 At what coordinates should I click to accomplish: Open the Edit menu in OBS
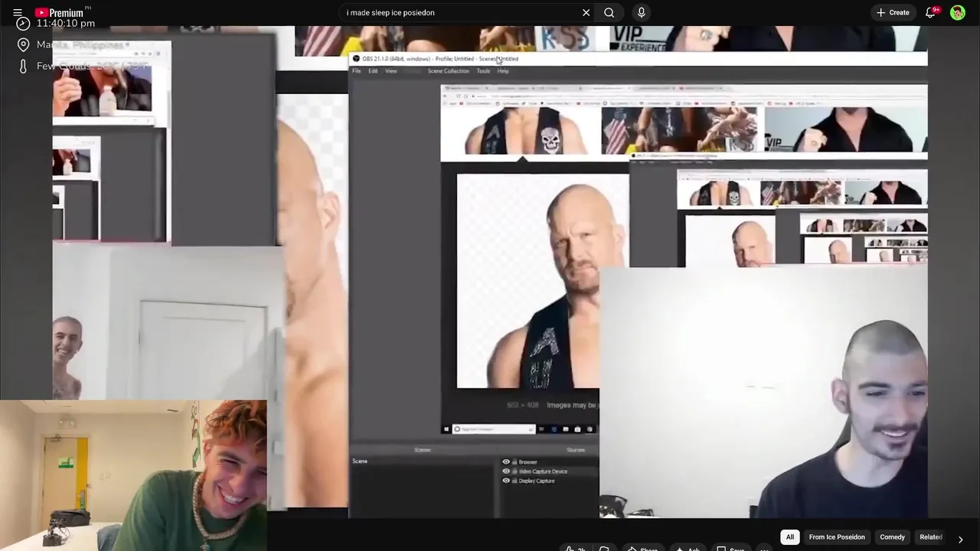373,71
